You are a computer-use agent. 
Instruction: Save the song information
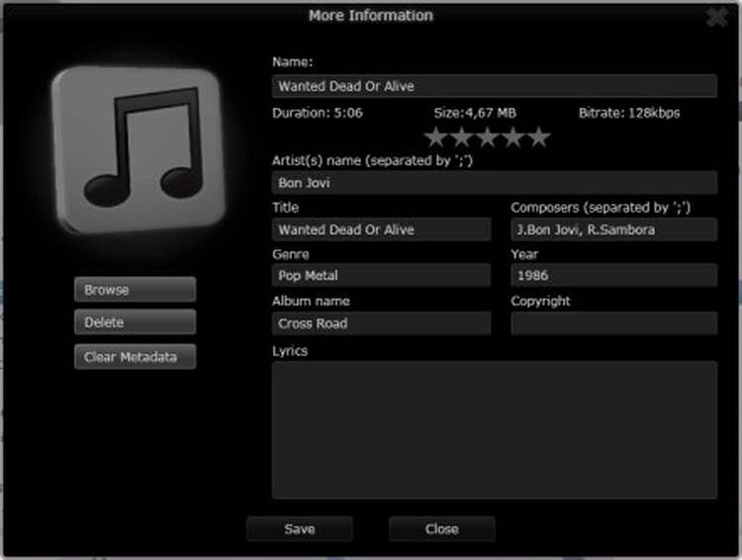299,528
